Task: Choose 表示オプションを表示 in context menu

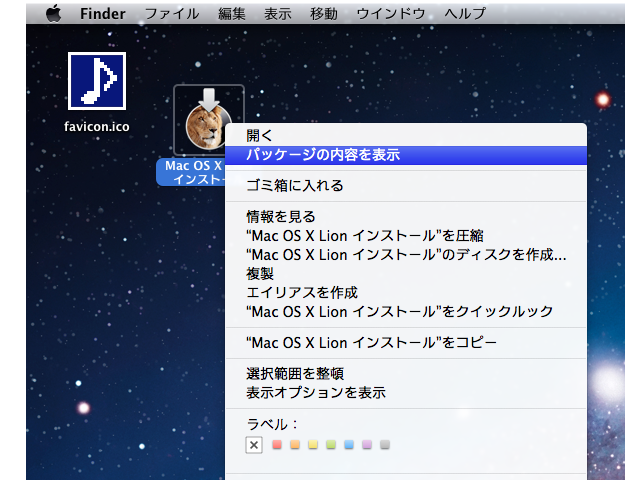Action: click(406, 393)
